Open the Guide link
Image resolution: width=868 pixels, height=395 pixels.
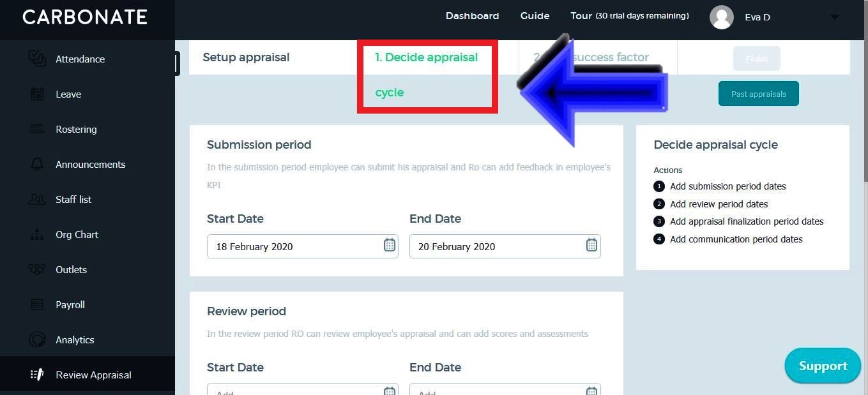(535, 16)
